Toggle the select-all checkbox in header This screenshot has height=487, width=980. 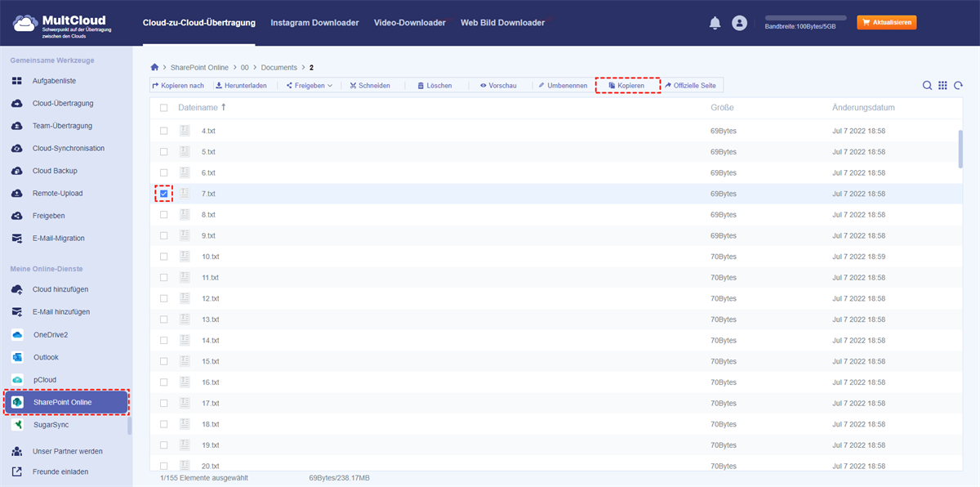click(x=164, y=108)
